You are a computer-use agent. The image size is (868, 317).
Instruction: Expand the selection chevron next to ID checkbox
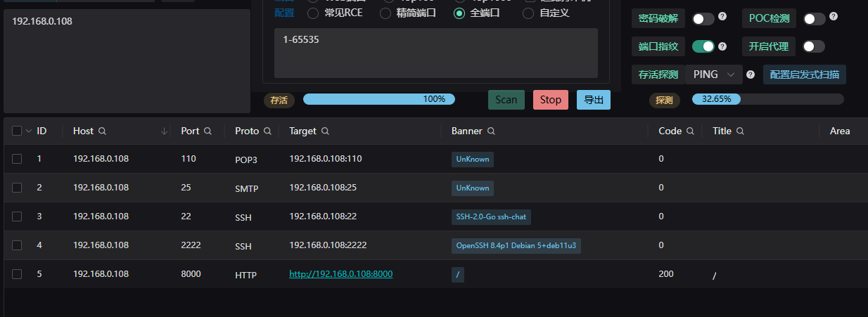click(x=29, y=131)
